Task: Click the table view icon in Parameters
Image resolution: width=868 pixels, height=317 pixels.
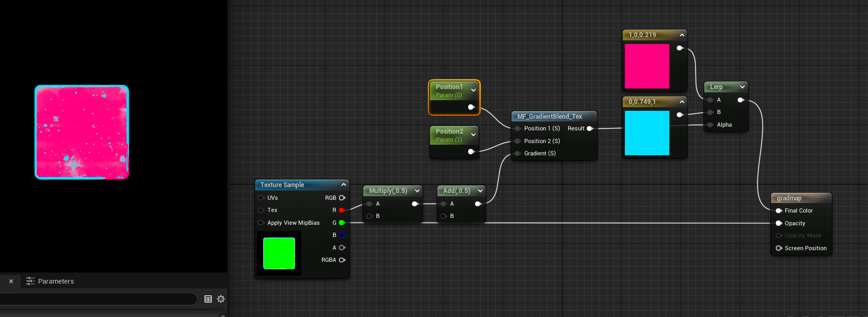Action: click(x=208, y=299)
